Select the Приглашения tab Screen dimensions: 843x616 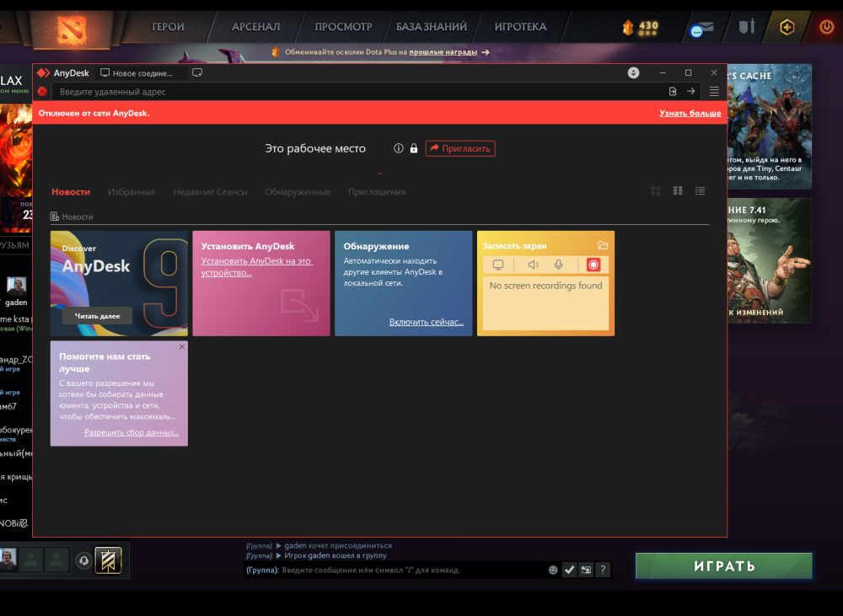click(x=377, y=192)
